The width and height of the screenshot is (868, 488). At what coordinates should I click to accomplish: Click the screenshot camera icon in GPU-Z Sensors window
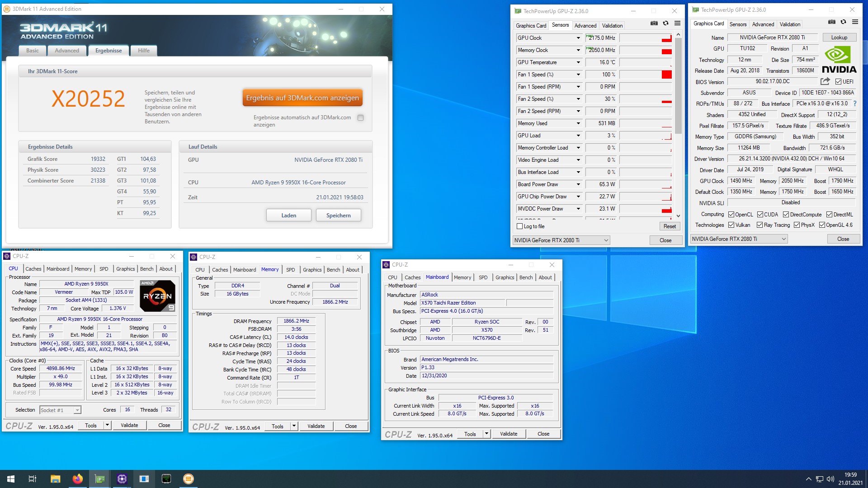[654, 23]
